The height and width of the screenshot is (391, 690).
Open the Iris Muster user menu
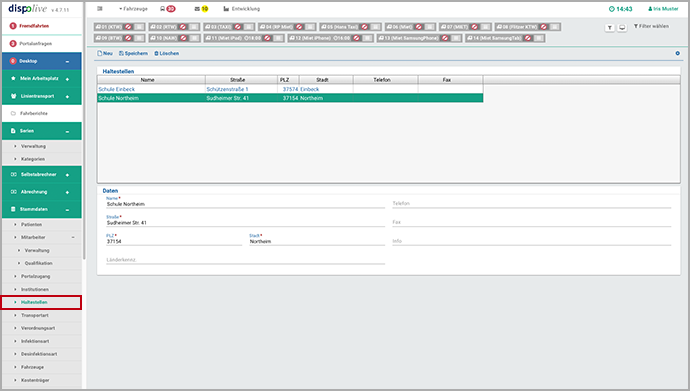point(663,9)
